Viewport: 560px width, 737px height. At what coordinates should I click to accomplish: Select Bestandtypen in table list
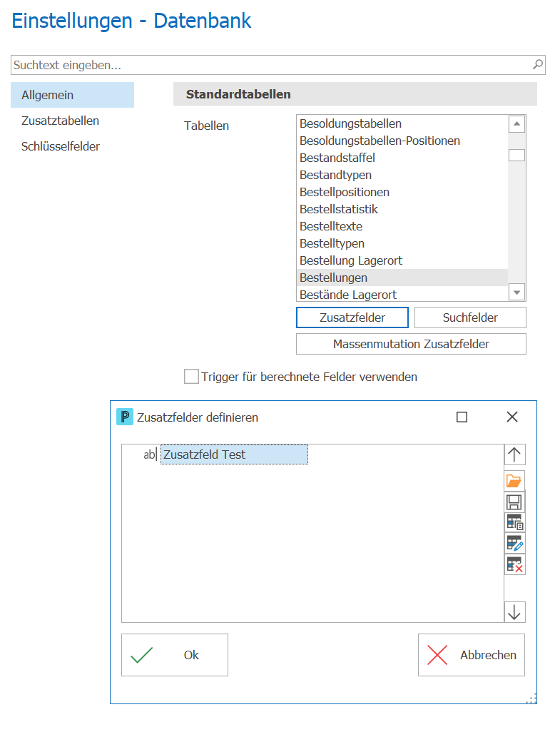(402, 175)
